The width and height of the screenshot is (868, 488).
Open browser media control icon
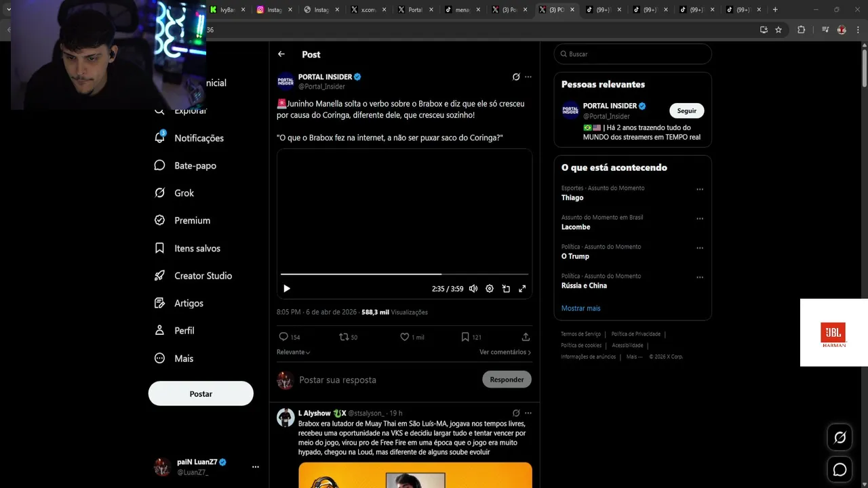[x=825, y=30]
